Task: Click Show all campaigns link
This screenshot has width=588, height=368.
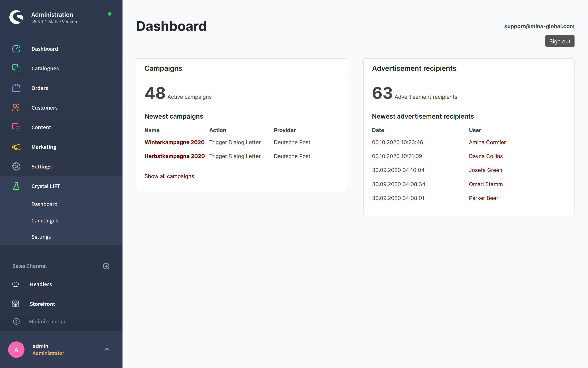Action: (x=169, y=176)
